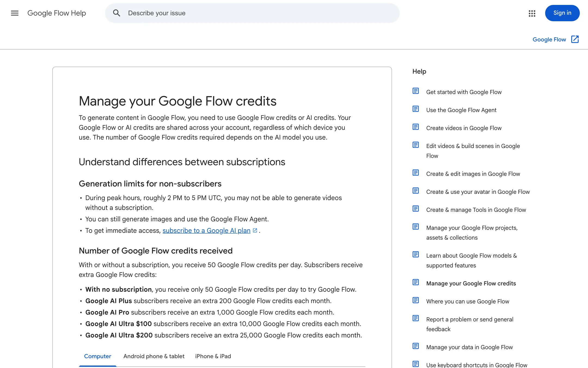
Task: Switch to iPhone & iPad tab
Action: [x=213, y=356]
